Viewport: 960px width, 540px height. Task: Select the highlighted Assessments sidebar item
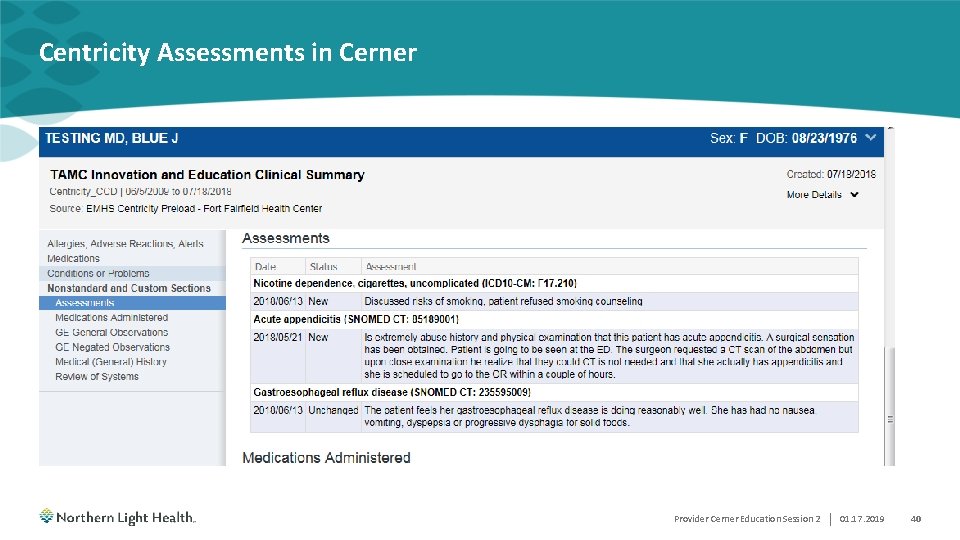click(x=132, y=302)
